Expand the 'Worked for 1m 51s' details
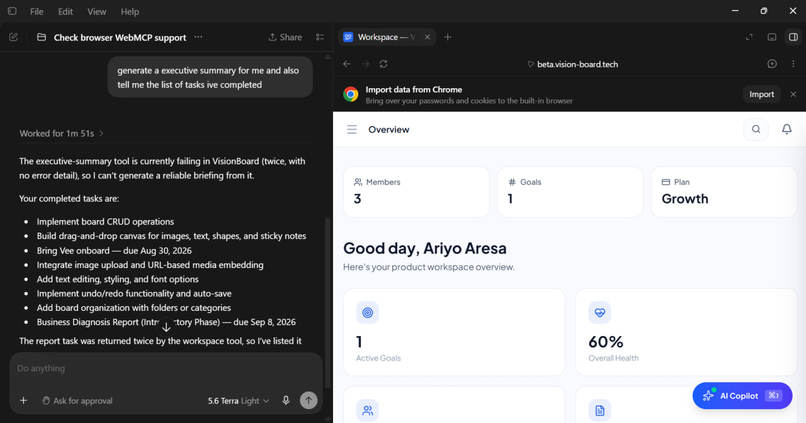The image size is (806, 423). [x=61, y=133]
